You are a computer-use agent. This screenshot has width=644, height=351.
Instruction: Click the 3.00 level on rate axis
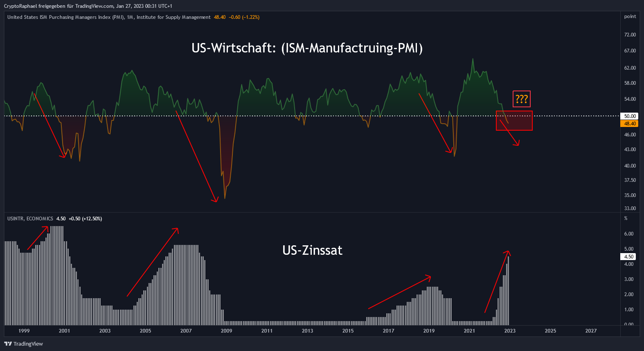[x=629, y=279]
